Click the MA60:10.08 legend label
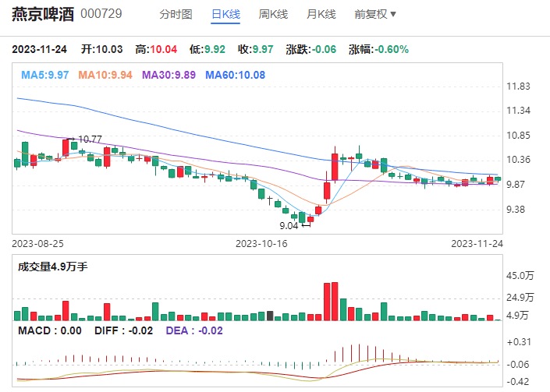The image size is (550, 392). pos(235,75)
